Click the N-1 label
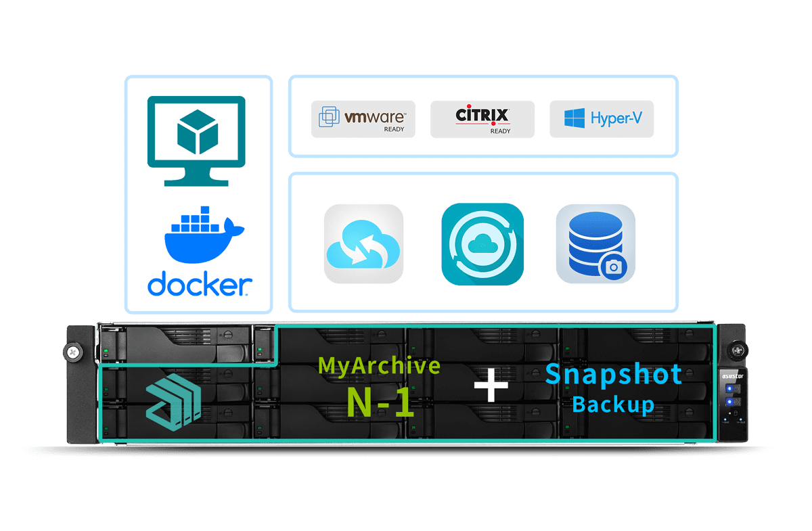 (380, 400)
